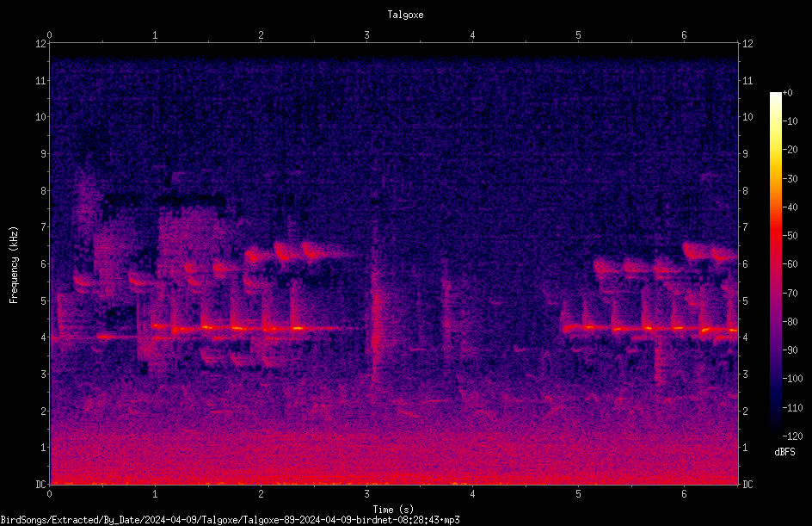Select the +0 label on color scale

pos(787,93)
